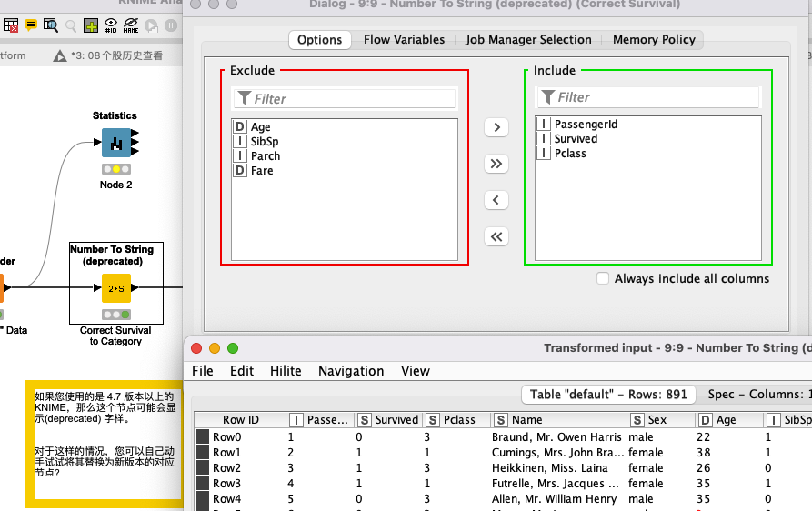Click the Correct Survival to Category label
Screen dimensions: 812x511
(x=115, y=336)
